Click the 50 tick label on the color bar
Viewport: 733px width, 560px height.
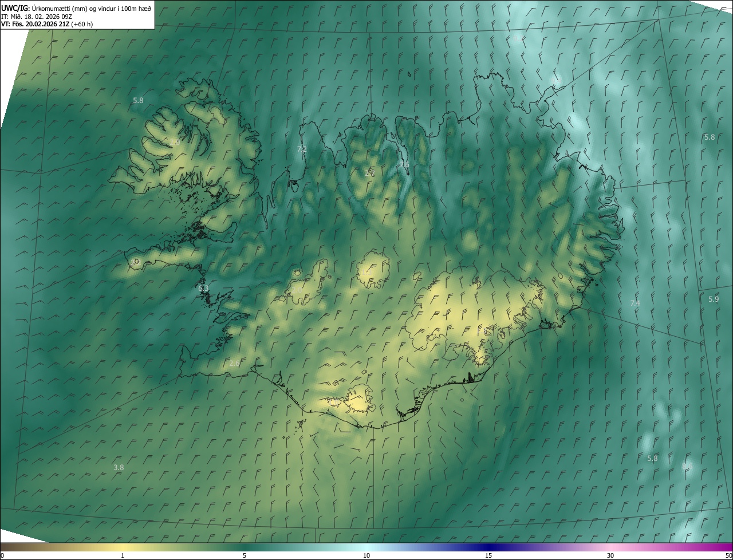click(728, 555)
